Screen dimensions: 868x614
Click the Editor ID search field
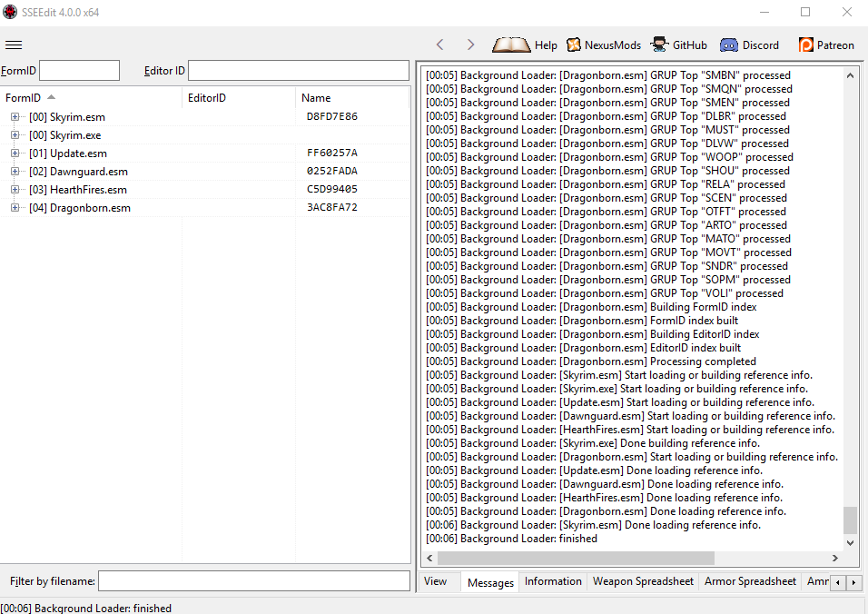(x=299, y=71)
